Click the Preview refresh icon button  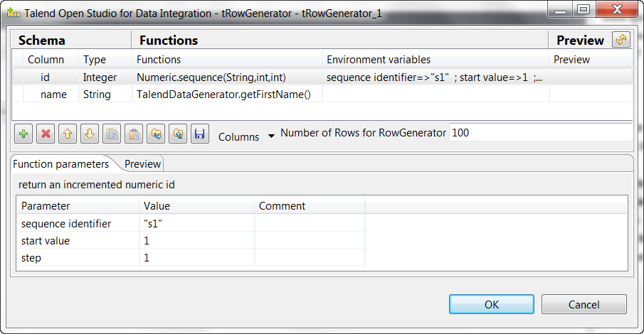coord(621,41)
